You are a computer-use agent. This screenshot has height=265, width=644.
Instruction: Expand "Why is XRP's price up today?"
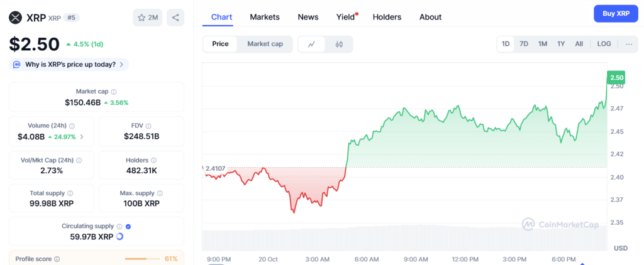[x=69, y=64]
